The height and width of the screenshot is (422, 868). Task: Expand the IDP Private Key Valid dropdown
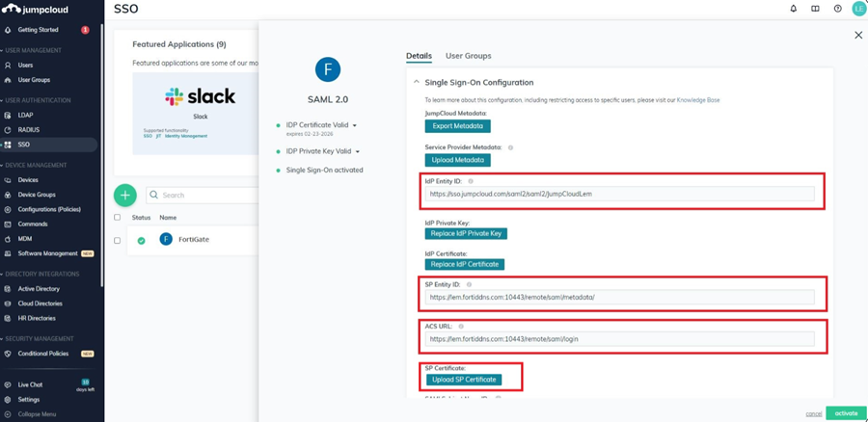pos(357,151)
